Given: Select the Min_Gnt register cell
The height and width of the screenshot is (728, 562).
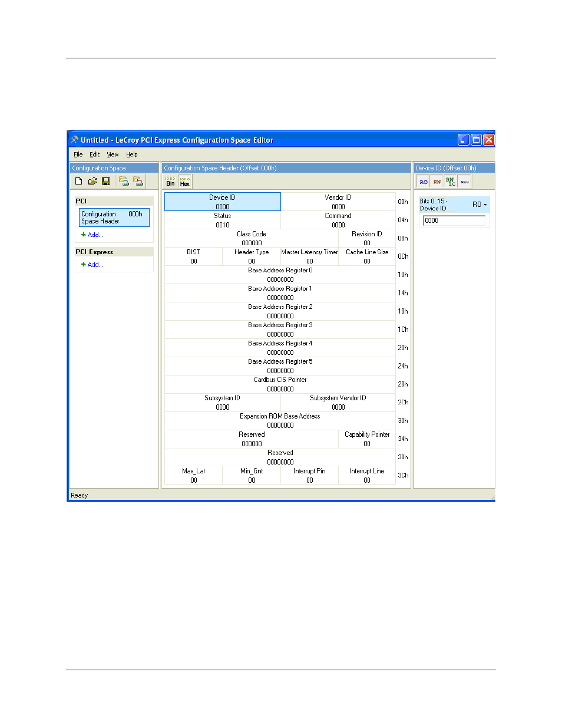Looking at the screenshot, I should point(252,476).
